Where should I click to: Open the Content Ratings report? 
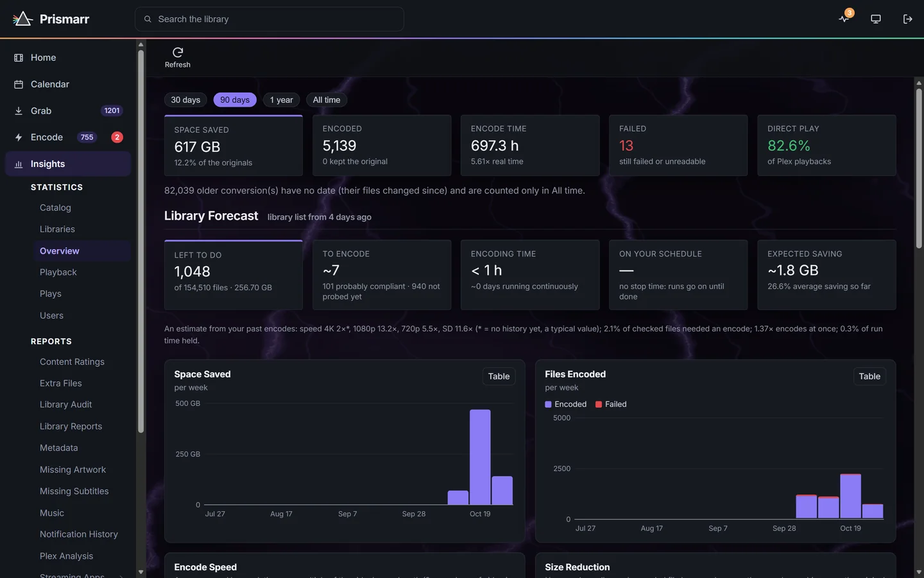tap(72, 362)
